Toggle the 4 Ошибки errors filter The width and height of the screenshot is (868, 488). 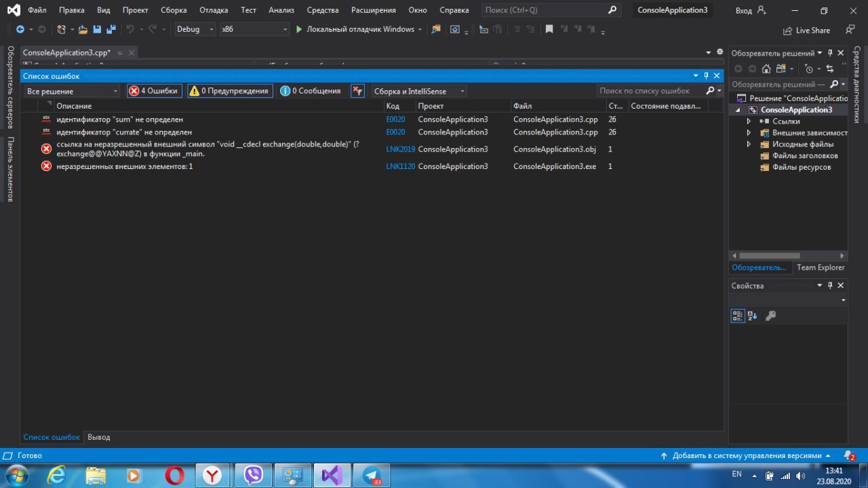(x=155, y=91)
